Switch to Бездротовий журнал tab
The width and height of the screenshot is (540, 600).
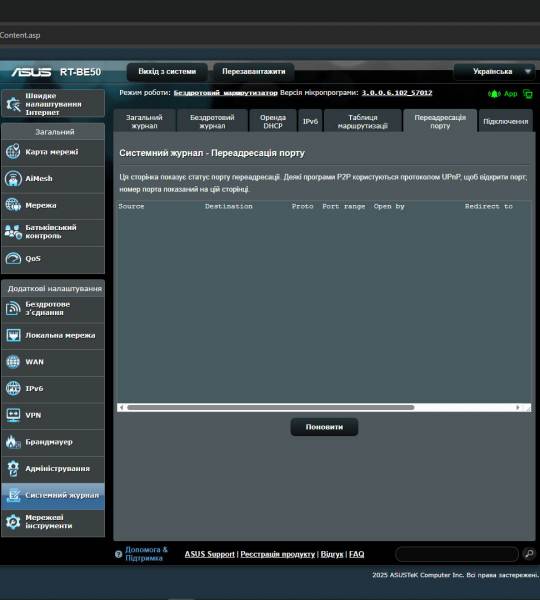(212, 121)
